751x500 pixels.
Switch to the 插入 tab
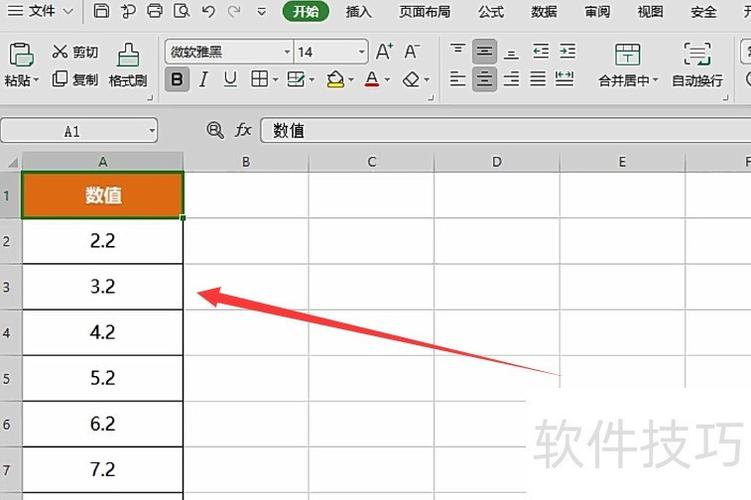359,11
